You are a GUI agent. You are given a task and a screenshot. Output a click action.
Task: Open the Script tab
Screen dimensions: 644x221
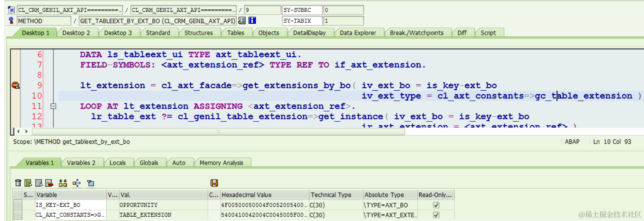click(488, 33)
